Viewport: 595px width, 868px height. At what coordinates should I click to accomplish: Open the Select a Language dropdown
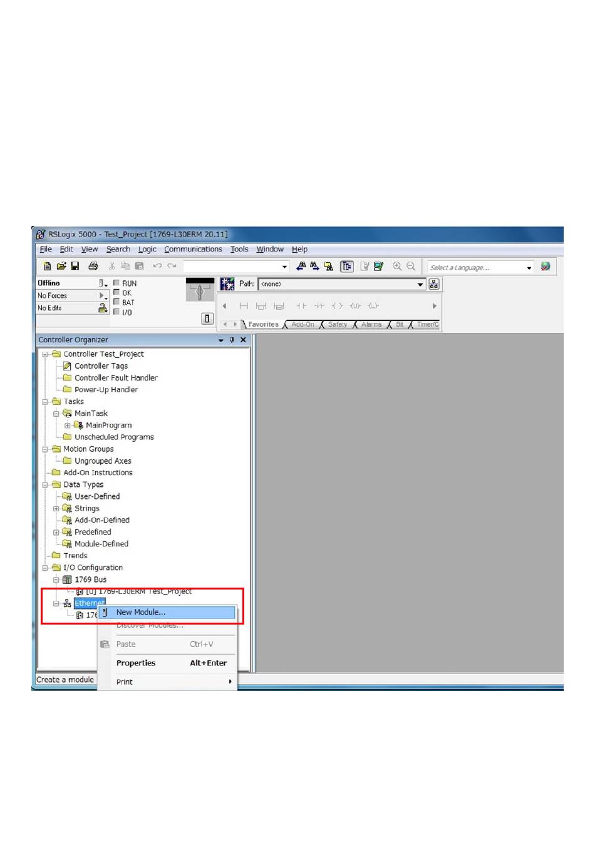(529, 268)
